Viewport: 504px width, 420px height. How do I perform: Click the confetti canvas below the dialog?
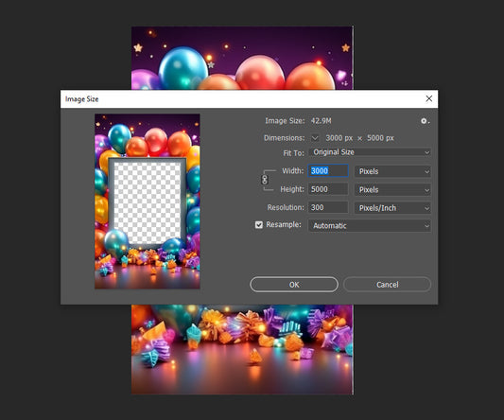click(x=242, y=350)
